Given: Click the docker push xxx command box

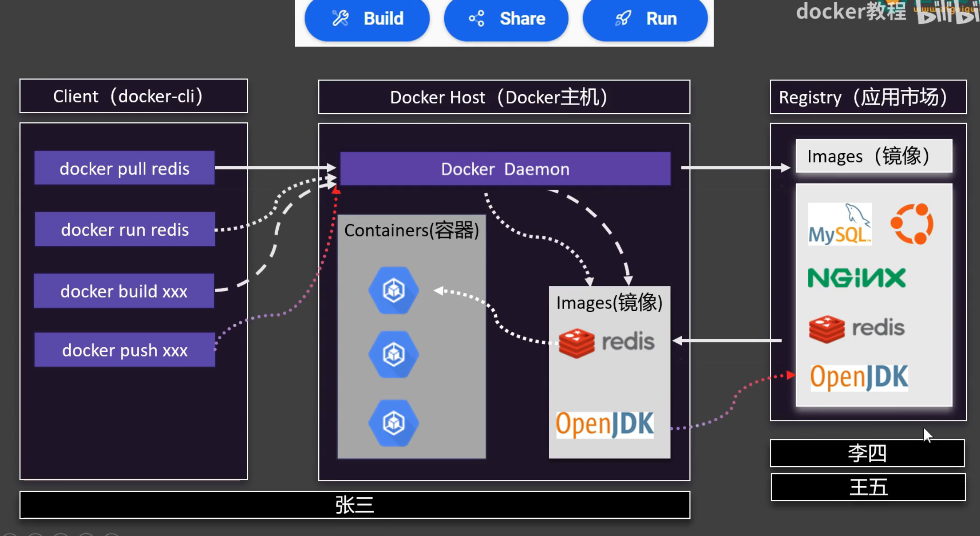Looking at the screenshot, I should pos(125,350).
